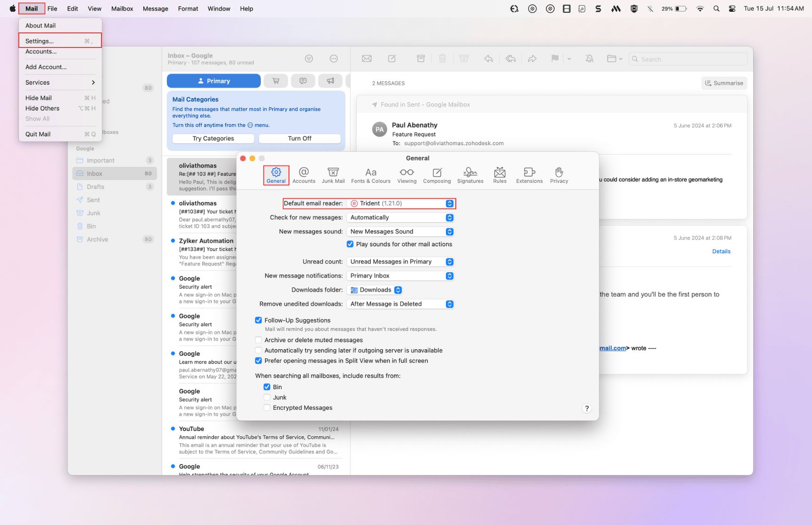Click the Reply All icon
Screen dimensions: 812x525
[510, 59]
